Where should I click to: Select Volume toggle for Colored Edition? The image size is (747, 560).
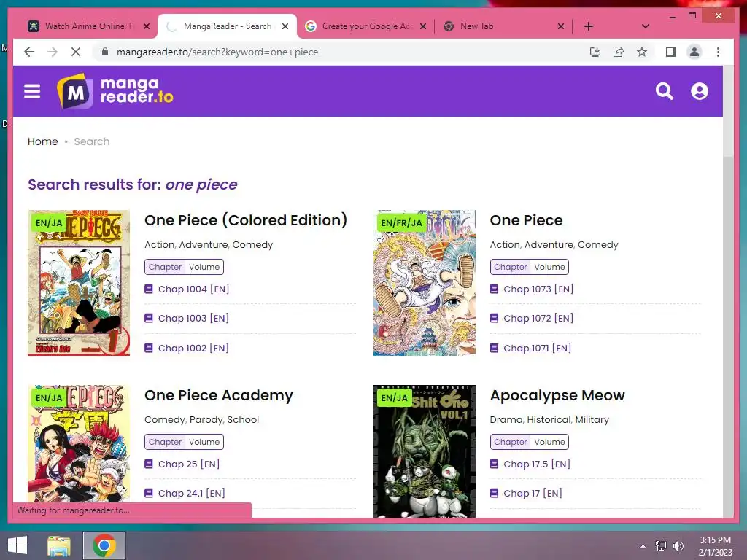pyautogui.click(x=204, y=267)
